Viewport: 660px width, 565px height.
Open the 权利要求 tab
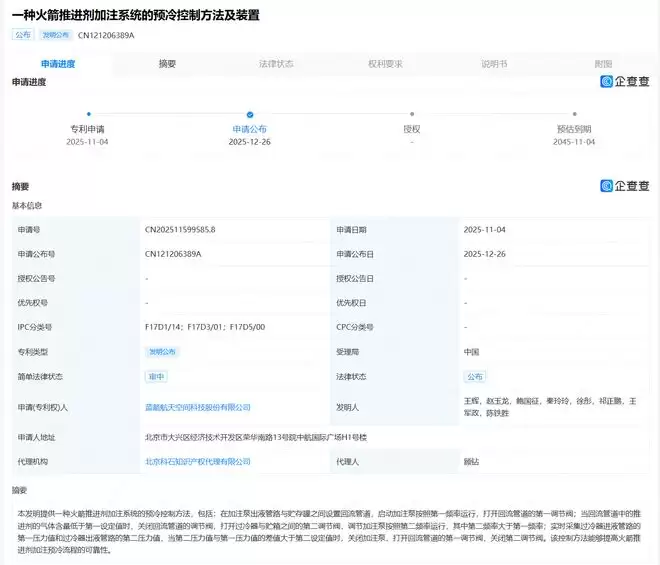(385, 64)
